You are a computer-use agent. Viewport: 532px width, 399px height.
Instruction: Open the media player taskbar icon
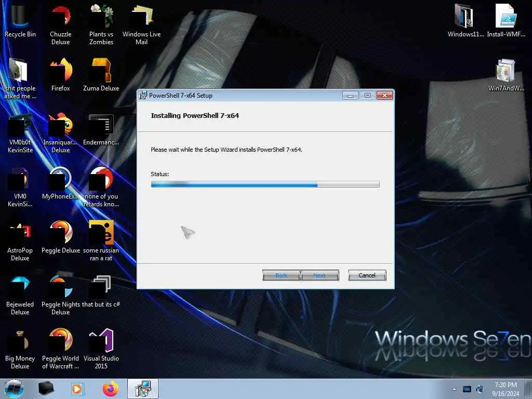coord(77,389)
